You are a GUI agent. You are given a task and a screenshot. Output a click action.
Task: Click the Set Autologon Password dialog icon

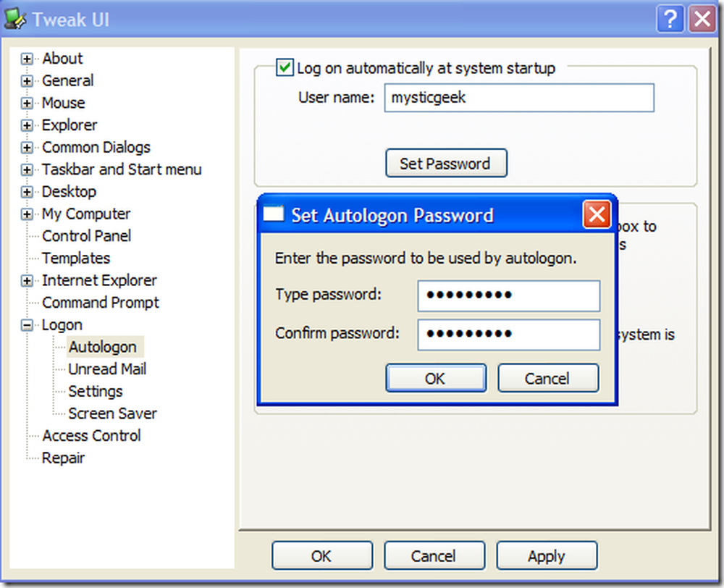[273, 214]
